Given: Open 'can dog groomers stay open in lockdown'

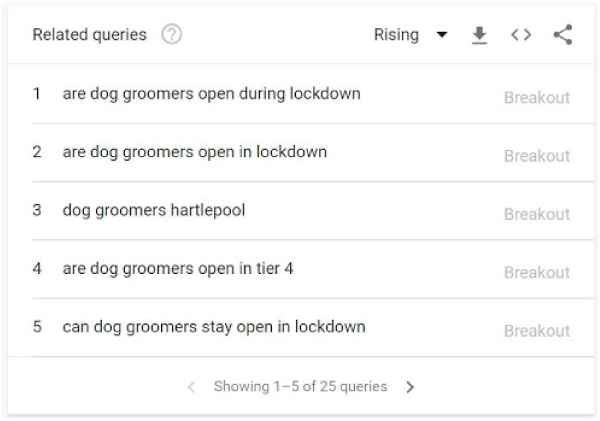Looking at the screenshot, I should (214, 327).
